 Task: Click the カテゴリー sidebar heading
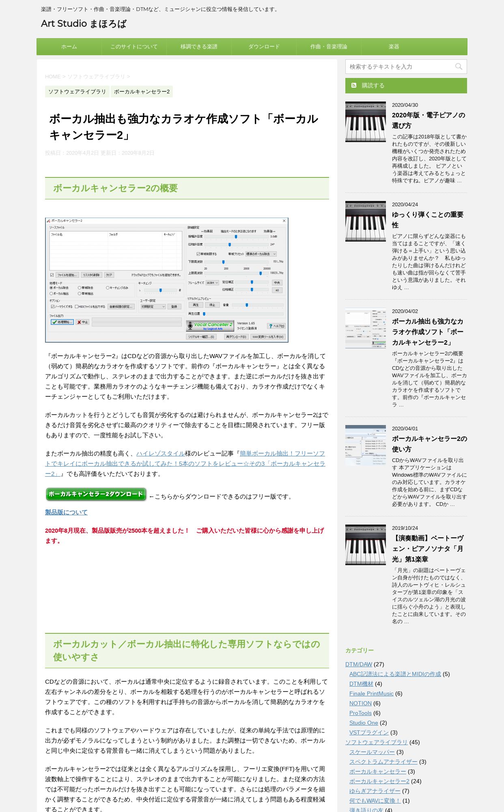360,650
